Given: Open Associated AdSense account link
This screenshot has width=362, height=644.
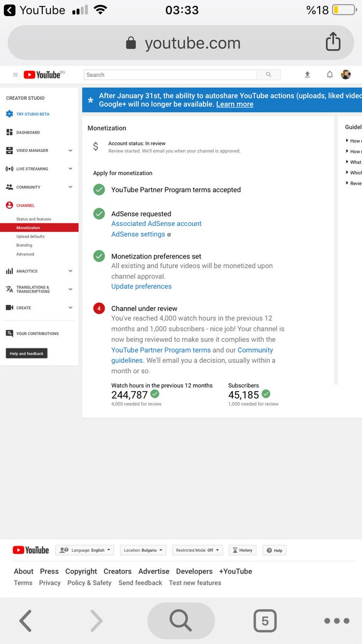Looking at the screenshot, I should 157,224.
